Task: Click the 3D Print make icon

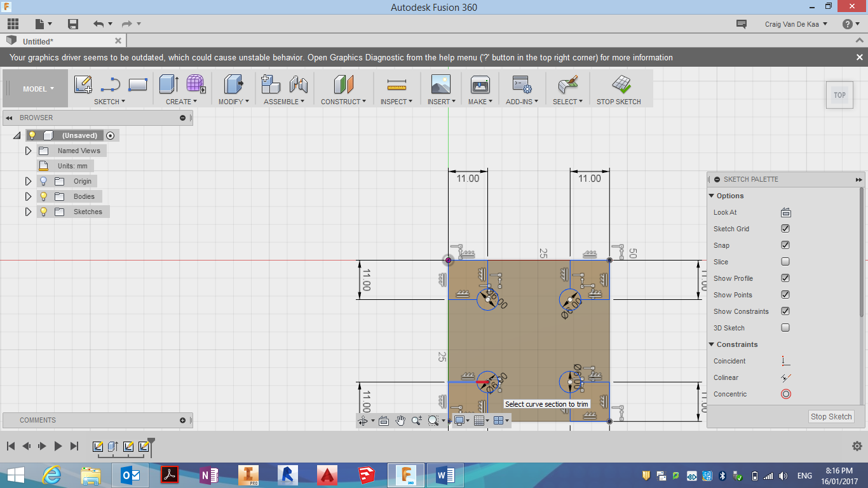Action: click(480, 85)
